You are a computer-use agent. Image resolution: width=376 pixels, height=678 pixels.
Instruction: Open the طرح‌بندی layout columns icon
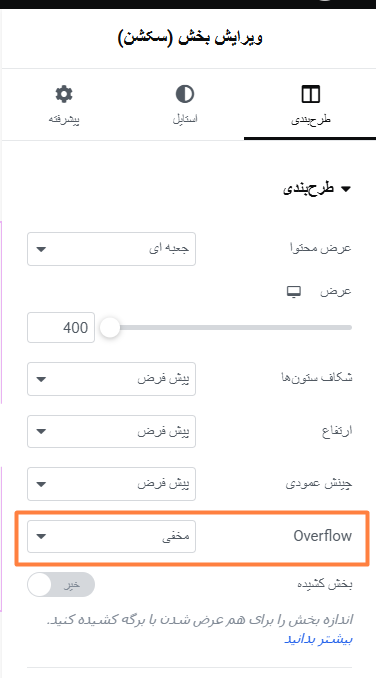click(310, 94)
